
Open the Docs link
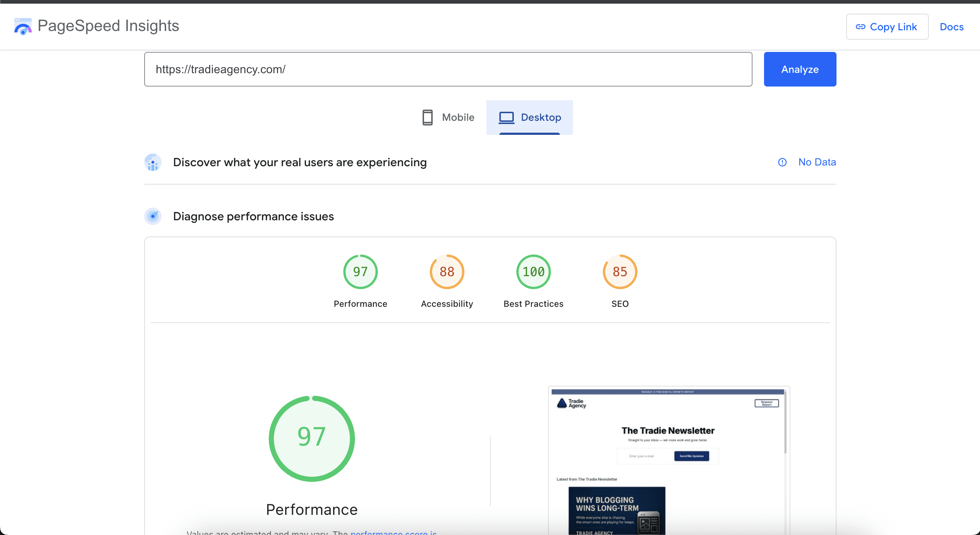[x=952, y=27]
